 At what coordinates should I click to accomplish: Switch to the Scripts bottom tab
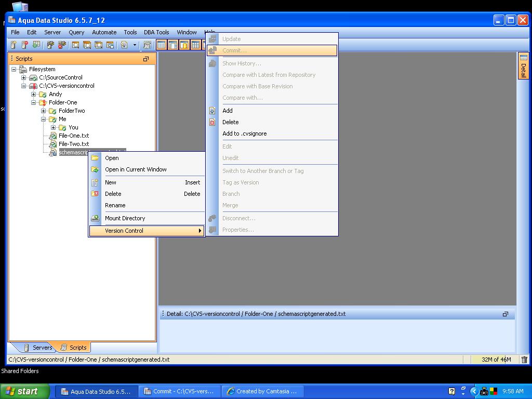(73, 348)
